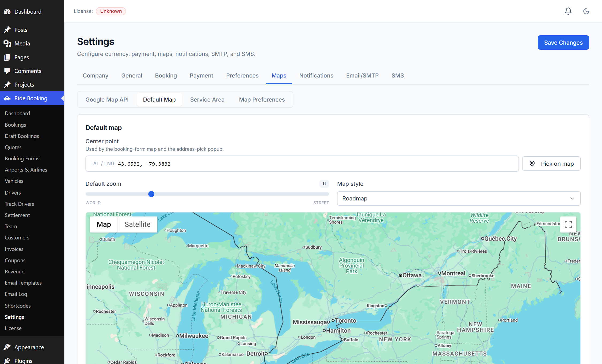Open Vehicles in the sidebar
The image size is (602, 364).
(14, 181)
